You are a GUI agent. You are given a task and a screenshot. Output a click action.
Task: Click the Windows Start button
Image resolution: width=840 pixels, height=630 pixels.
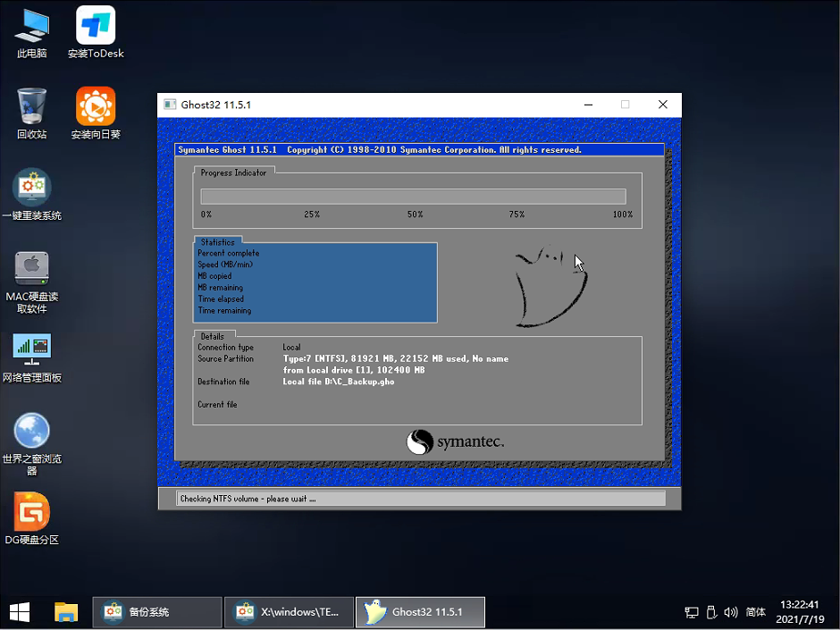19,612
